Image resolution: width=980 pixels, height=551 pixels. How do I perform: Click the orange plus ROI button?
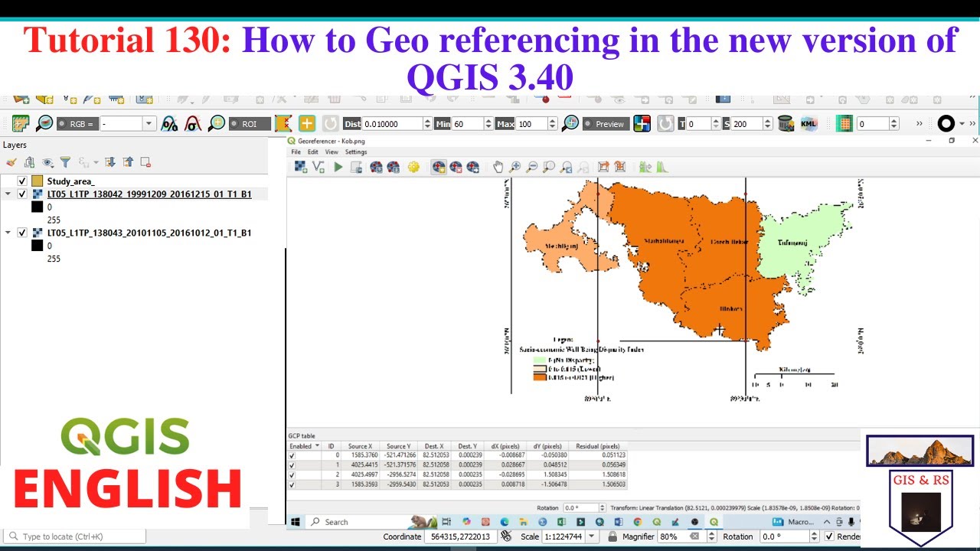pyautogui.click(x=307, y=123)
